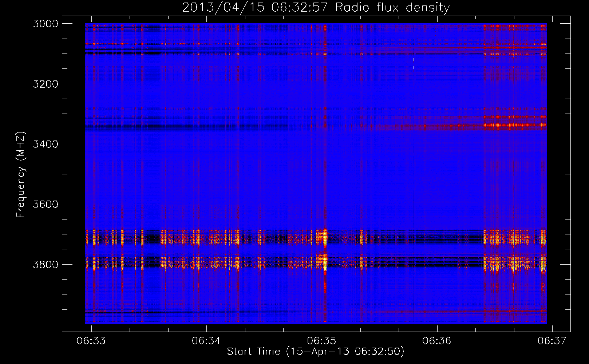Click the 06:37 time tick label
This screenshot has height=364, width=589.
click(552, 341)
